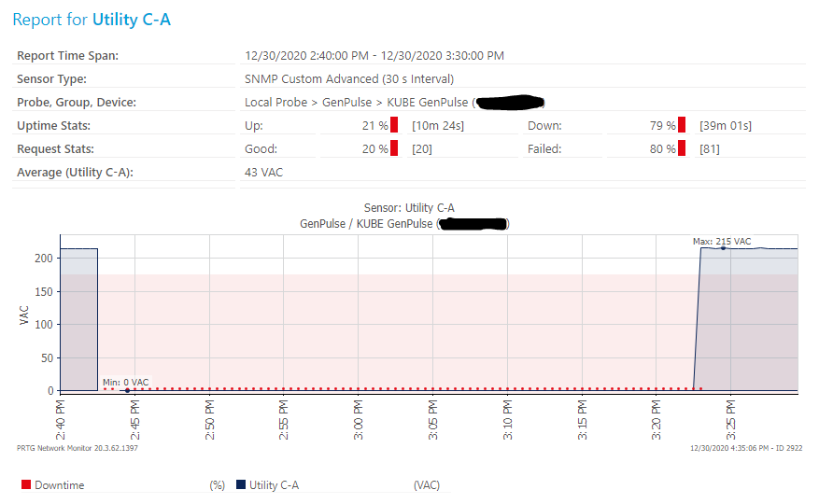Click the red bar beside Down 79 %
819x504 pixels.
[682, 126]
